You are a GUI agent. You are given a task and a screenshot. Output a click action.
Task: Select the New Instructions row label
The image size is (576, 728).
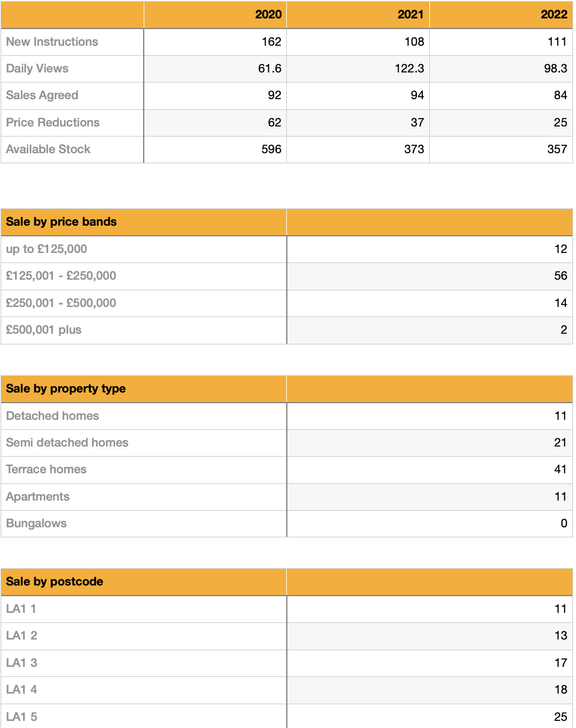[x=52, y=42]
